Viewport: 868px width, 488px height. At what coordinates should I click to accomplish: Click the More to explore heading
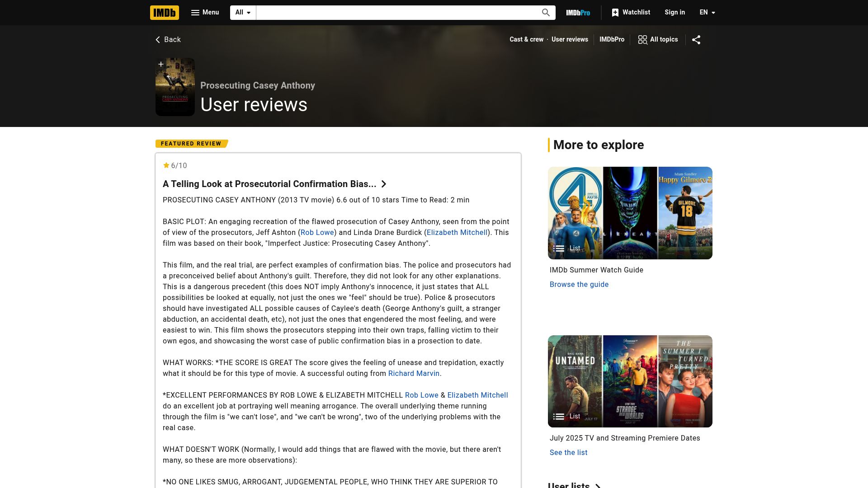[x=599, y=145]
